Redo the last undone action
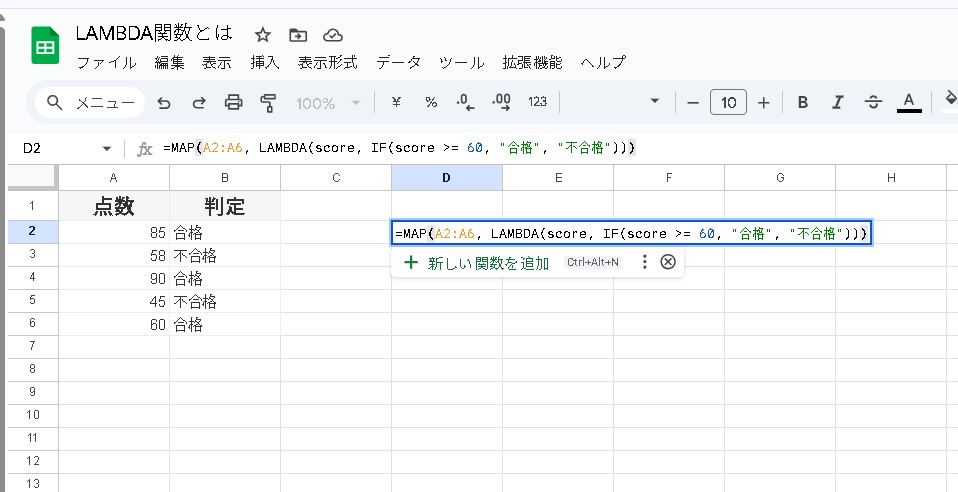The height and width of the screenshot is (492, 958). pos(198,102)
